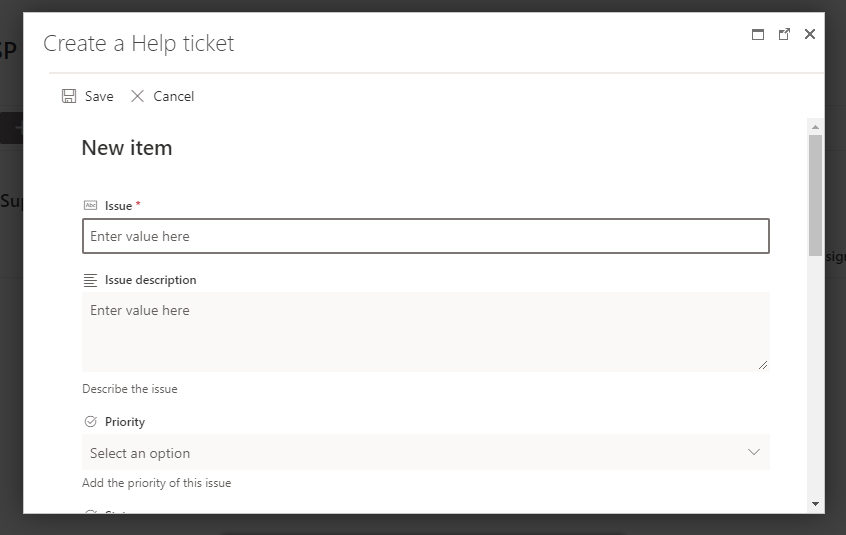Click the 'New item' form heading

[127, 148]
